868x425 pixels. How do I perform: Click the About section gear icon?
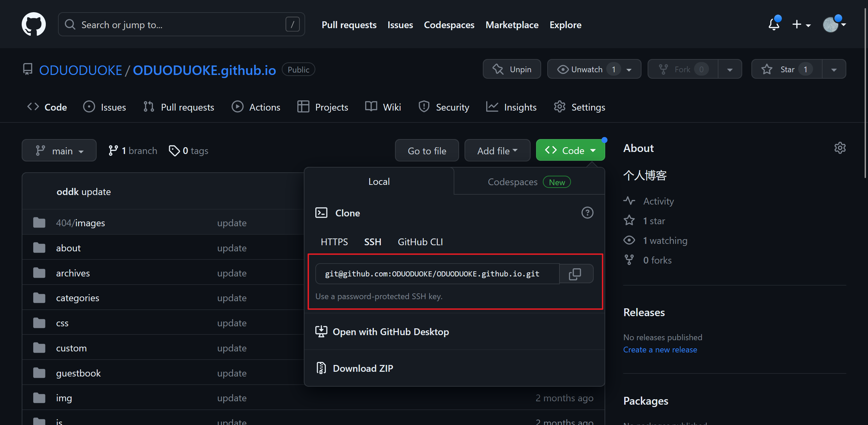[840, 148]
